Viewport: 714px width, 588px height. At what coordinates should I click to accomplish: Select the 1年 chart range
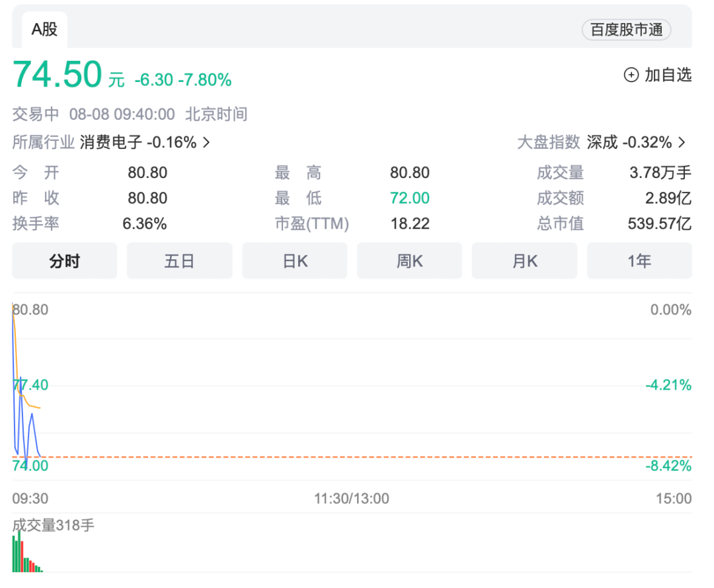pos(639,261)
